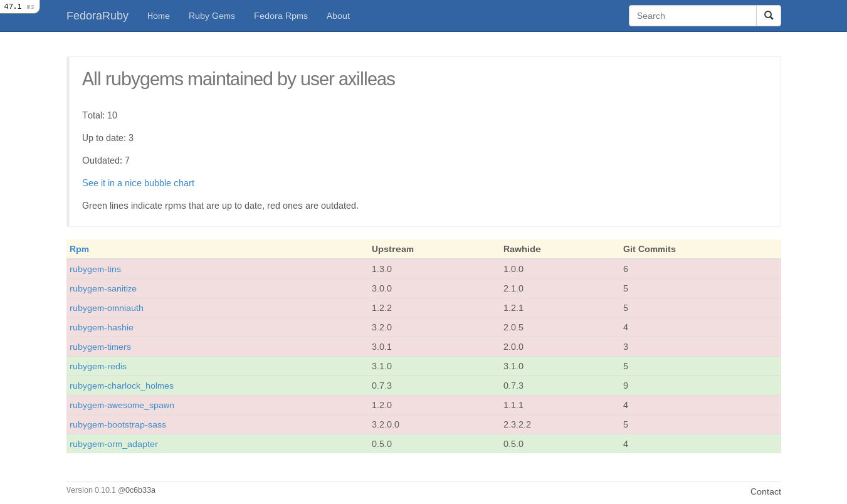Open the Contact footer link

[765, 491]
